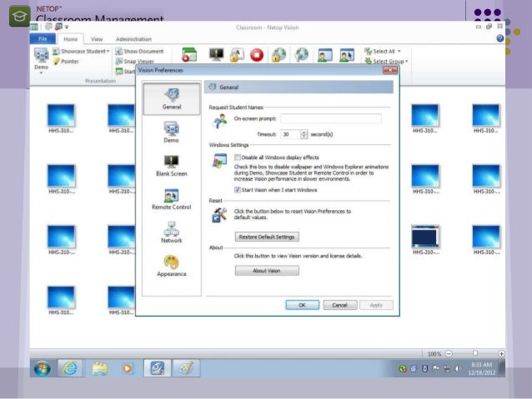Click the red Stop ribbon icon
This screenshot has height=399, width=532.
point(257,55)
